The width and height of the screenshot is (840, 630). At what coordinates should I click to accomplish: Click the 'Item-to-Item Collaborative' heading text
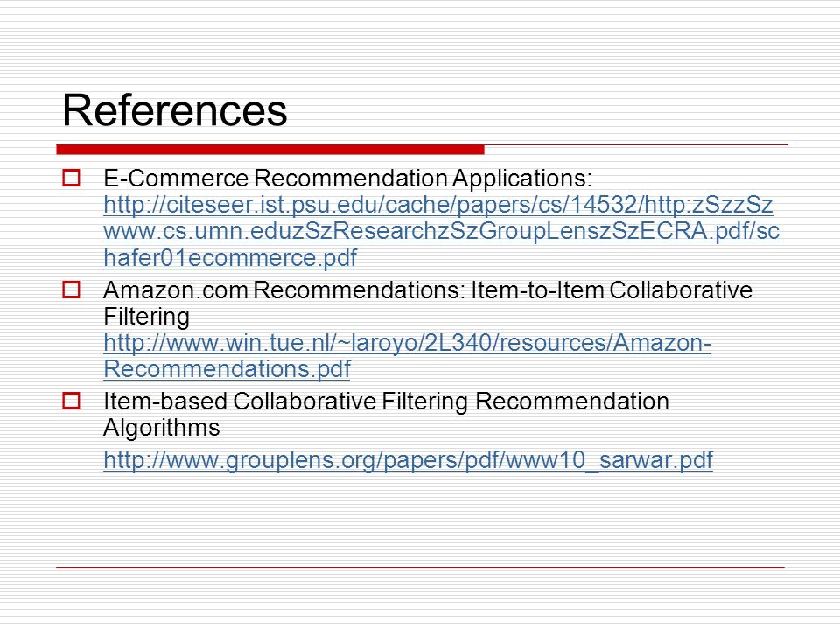(612, 290)
